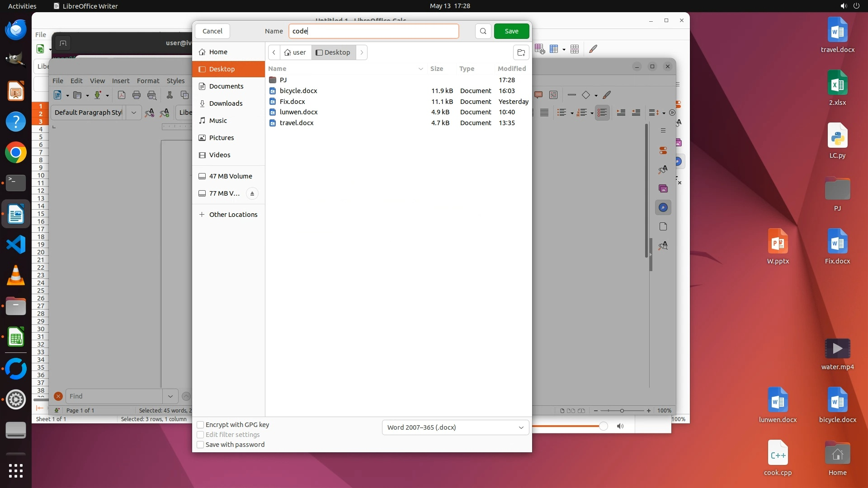Open the Navigator sidebar icon

(x=663, y=207)
